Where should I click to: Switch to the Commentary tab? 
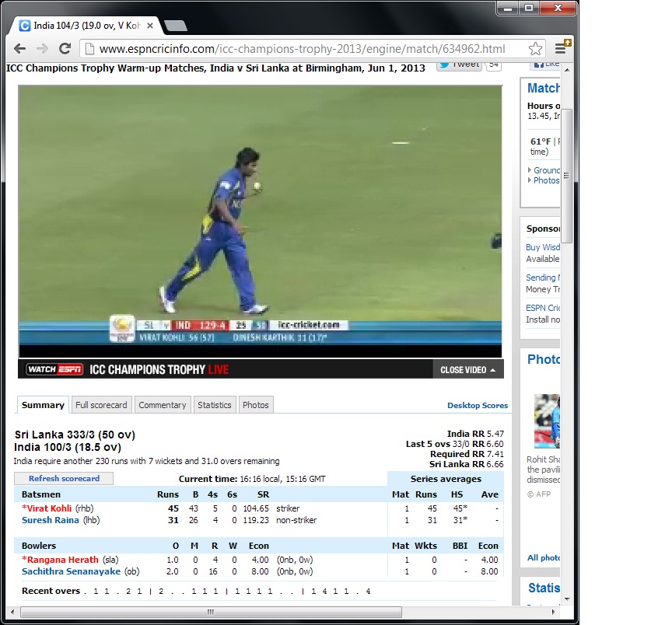click(x=163, y=405)
